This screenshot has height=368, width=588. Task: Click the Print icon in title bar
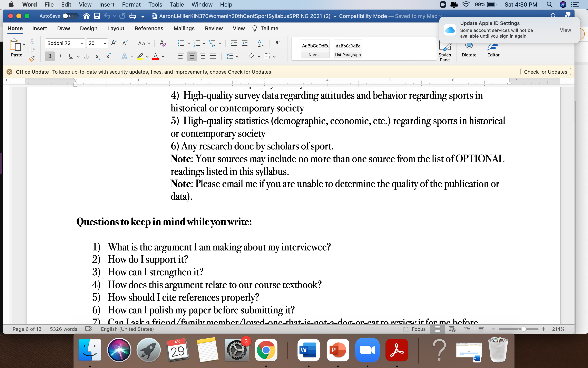pyautogui.click(x=133, y=16)
